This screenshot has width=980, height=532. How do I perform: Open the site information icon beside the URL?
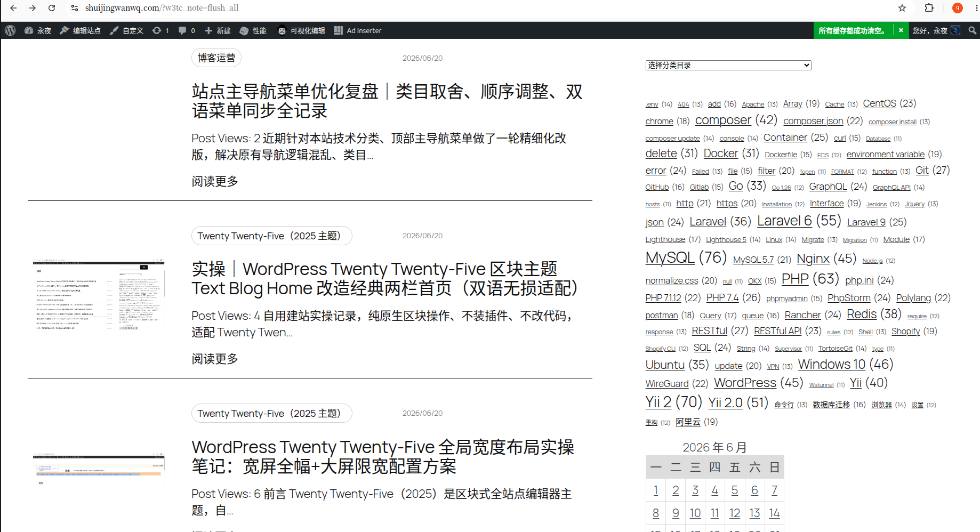(x=75, y=8)
